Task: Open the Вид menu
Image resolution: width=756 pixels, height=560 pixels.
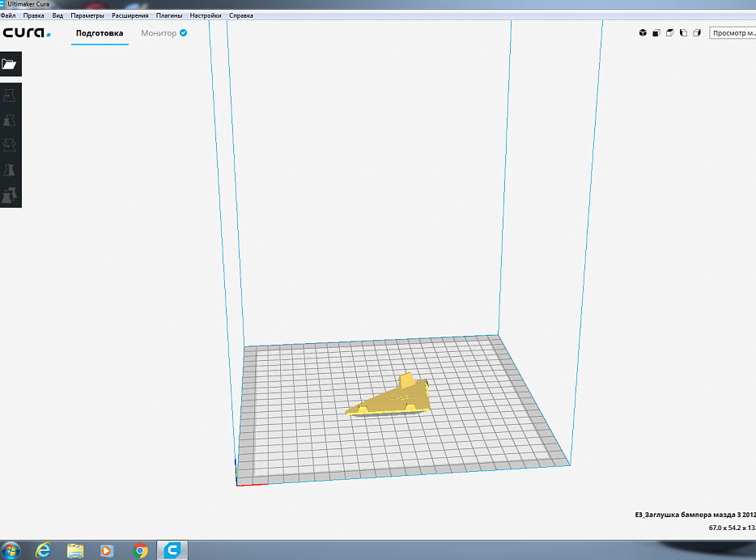Action: 57,15
